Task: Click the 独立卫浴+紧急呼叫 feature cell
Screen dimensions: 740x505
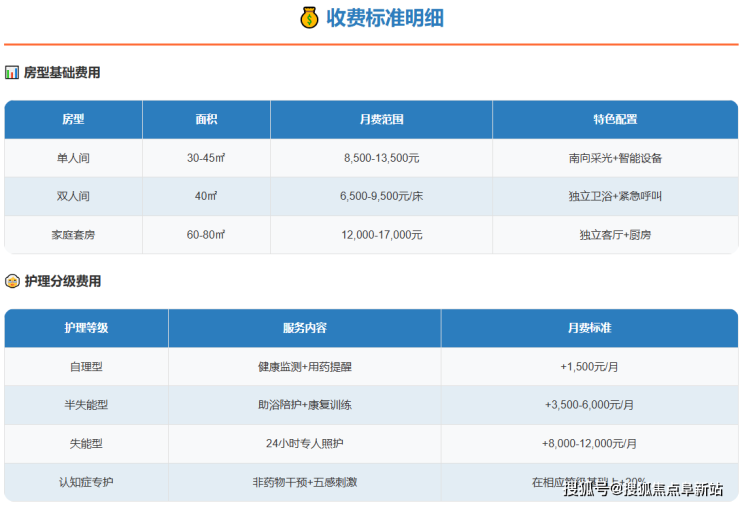Action: [615, 196]
